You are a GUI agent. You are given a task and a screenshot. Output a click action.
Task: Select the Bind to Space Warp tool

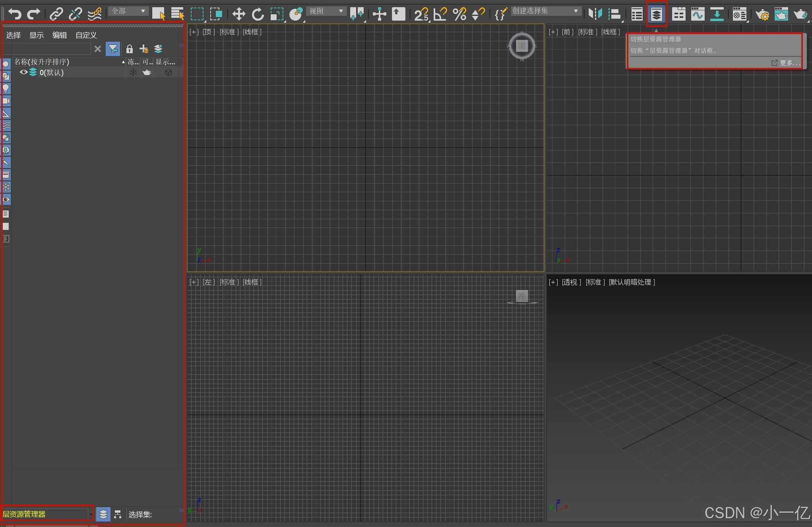point(95,14)
